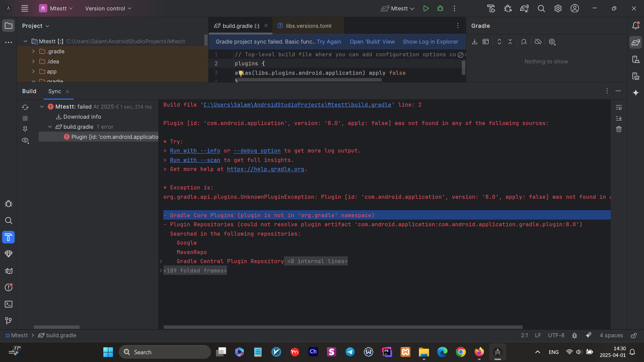Click the Windows taskbar Search box

coord(165,352)
